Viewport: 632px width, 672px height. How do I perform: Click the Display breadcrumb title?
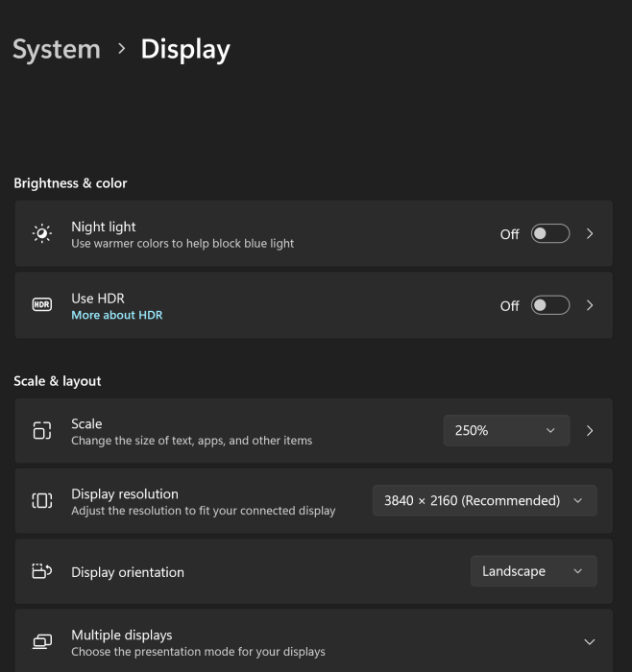tap(185, 49)
